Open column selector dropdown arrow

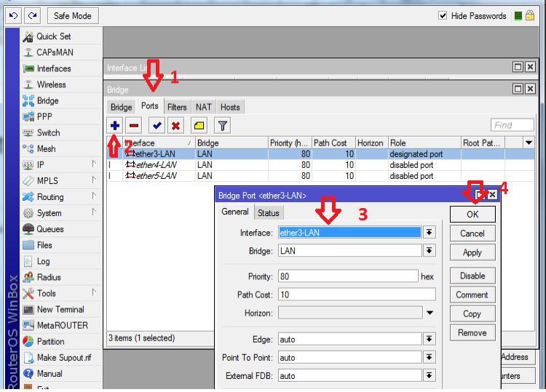[x=529, y=143]
